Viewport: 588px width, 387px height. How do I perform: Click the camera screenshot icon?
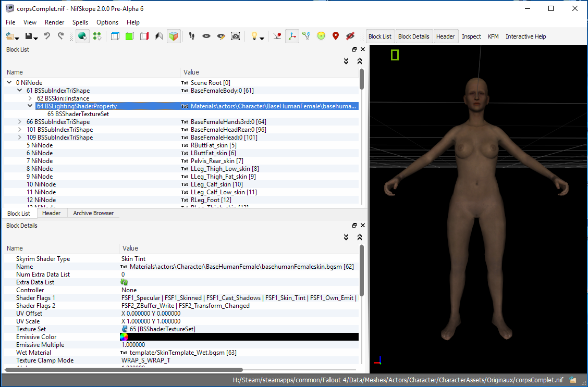pyautogui.click(x=236, y=36)
